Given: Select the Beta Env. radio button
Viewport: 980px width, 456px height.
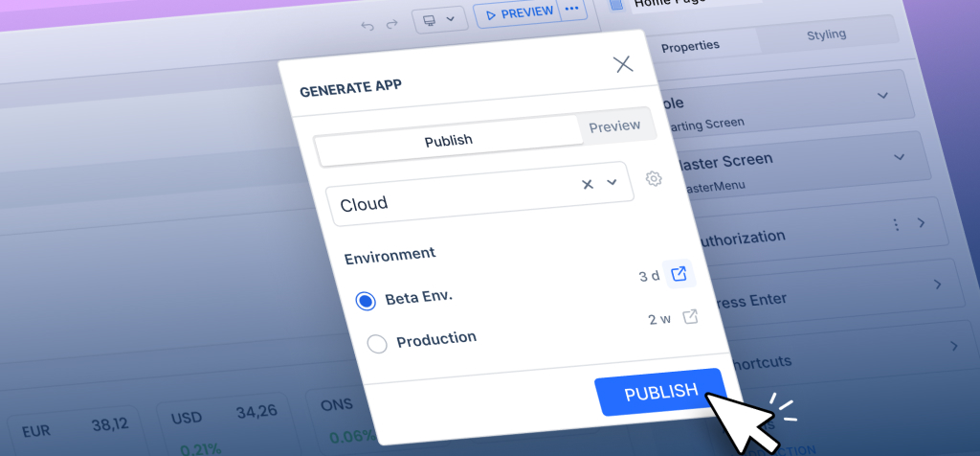Looking at the screenshot, I should (x=366, y=302).
